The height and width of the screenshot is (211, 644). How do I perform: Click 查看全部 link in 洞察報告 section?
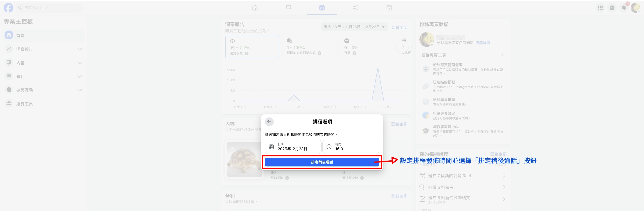(x=399, y=27)
